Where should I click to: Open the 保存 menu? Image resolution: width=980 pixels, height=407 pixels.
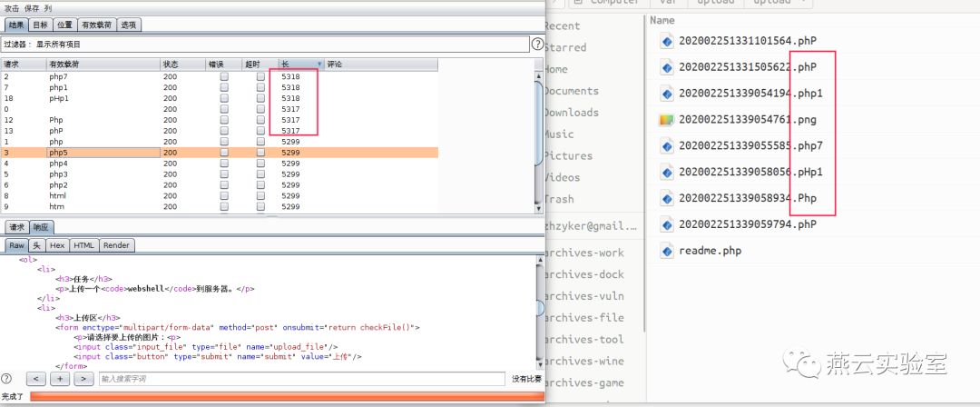pyautogui.click(x=32, y=9)
